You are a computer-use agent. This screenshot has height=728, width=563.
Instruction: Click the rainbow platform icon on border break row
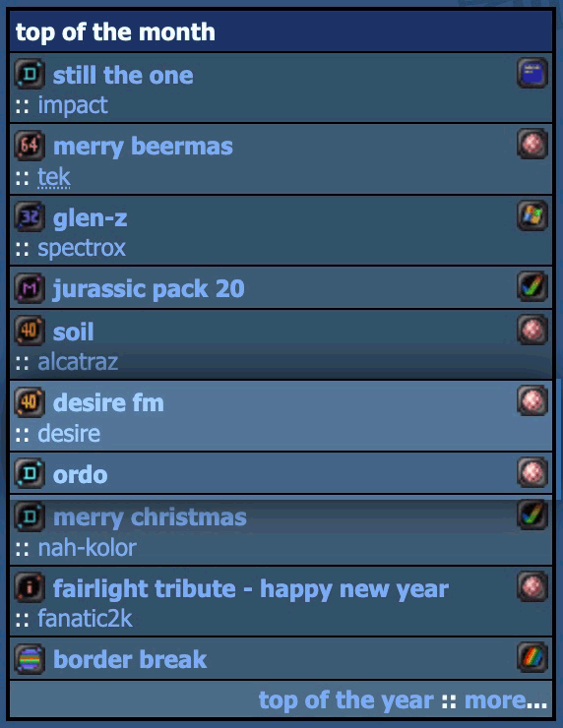(532, 657)
